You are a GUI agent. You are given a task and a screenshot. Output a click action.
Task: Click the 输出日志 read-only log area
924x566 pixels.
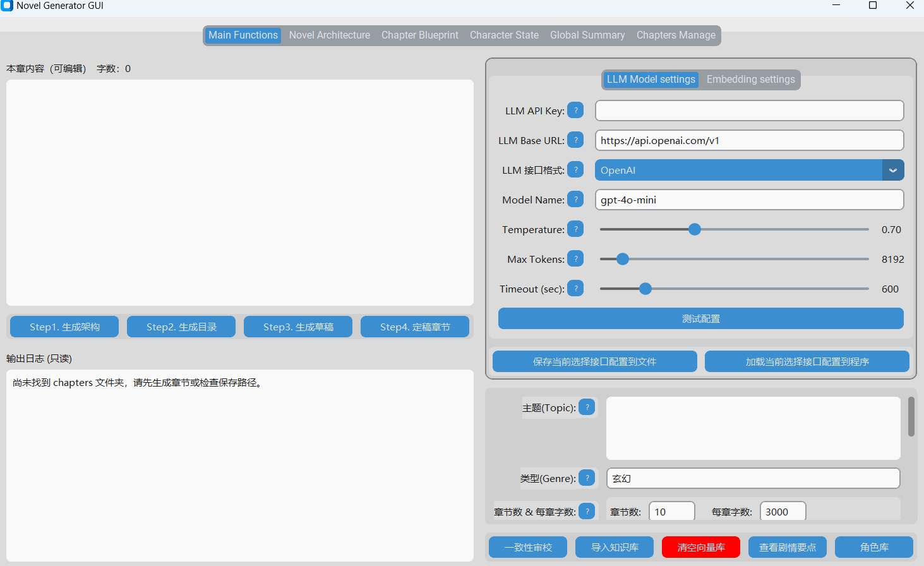click(x=240, y=466)
